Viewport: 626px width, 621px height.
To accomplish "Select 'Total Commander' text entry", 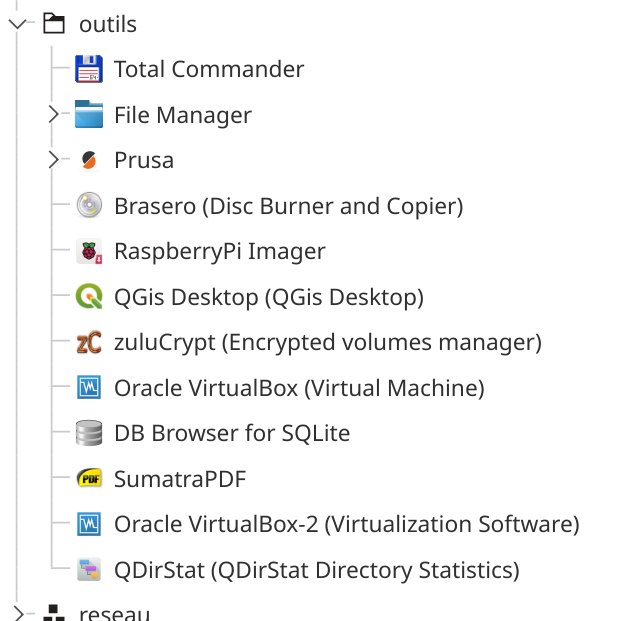I will (209, 69).
